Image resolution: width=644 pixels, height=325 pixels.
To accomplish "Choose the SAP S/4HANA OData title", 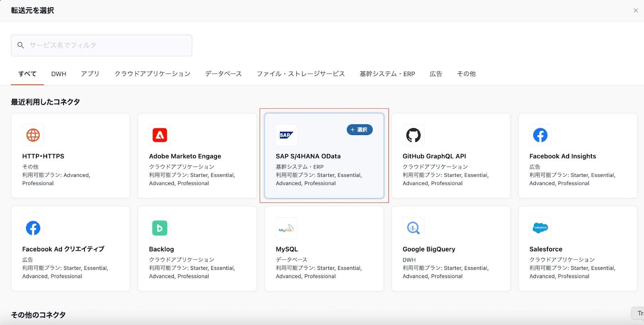I will tap(308, 156).
